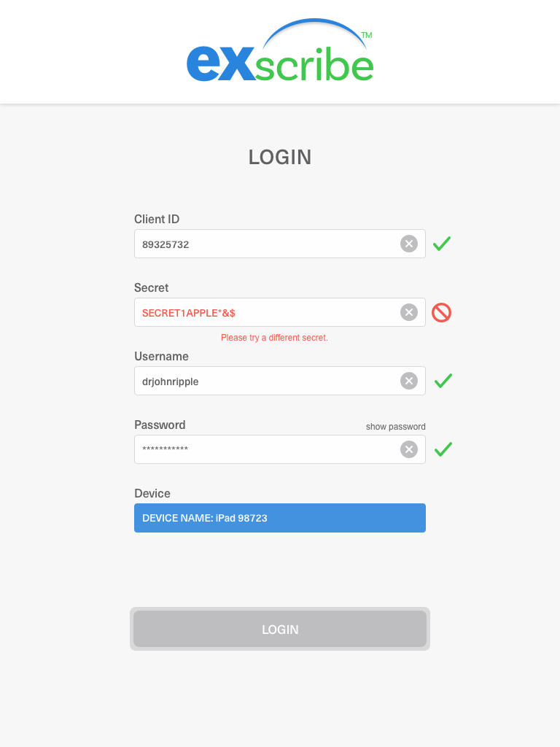Clear the Secret field using the X icon

pyautogui.click(x=408, y=312)
